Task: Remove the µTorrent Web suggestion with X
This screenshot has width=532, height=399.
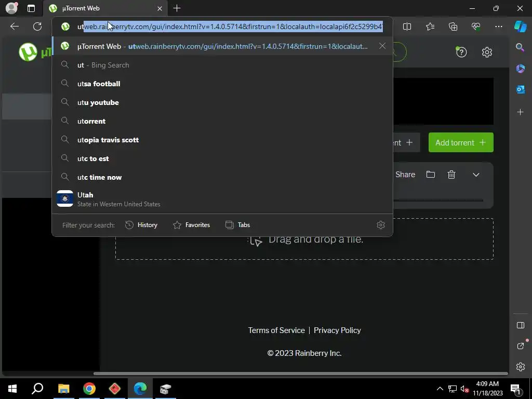Action: (x=382, y=46)
